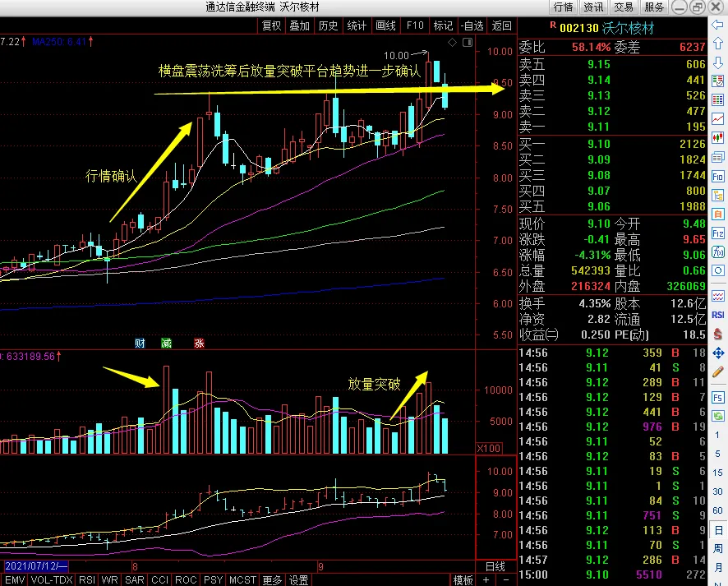Click the F12 sidebar icon
Viewport: 728px width, 586px height.
point(718,233)
